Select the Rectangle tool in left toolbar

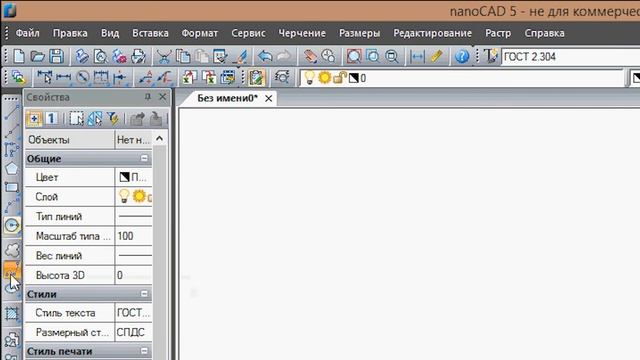click(x=11, y=187)
